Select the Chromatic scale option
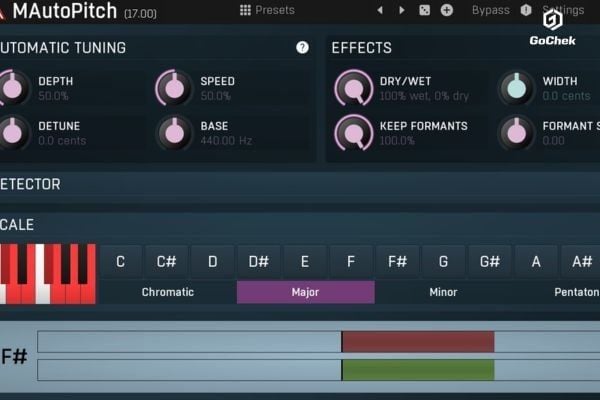The height and width of the screenshot is (400, 600). pyautogui.click(x=168, y=292)
